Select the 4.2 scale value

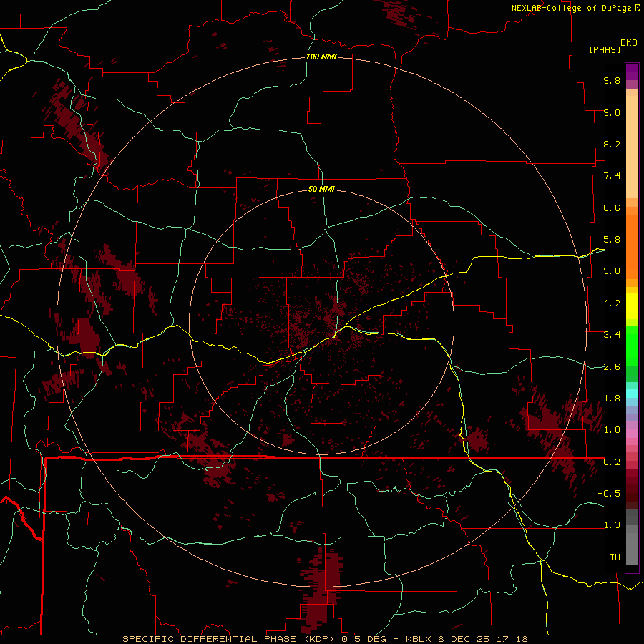coord(612,303)
